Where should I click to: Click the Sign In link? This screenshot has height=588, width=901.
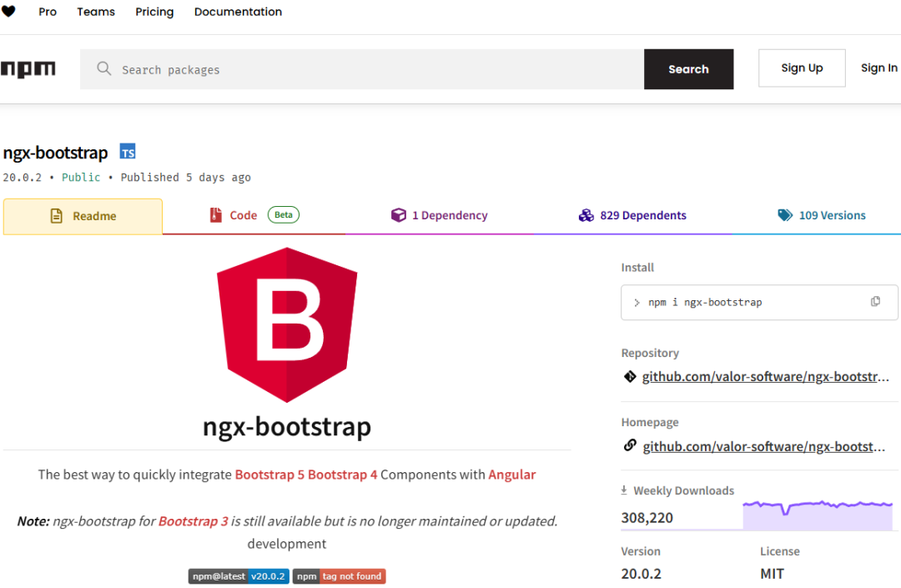pos(879,68)
